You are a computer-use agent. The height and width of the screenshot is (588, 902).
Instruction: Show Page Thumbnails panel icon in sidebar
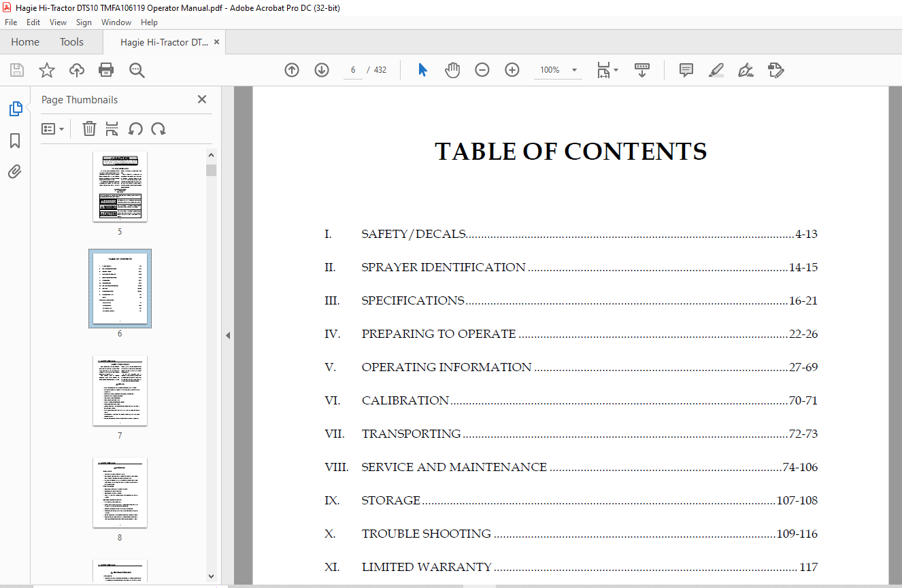pyautogui.click(x=15, y=109)
